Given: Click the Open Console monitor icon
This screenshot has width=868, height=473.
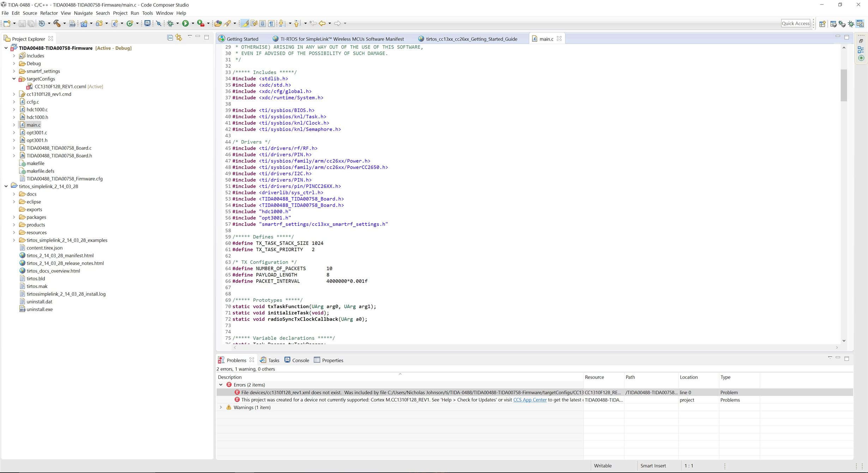Looking at the screenshot, I should click(147, 23).
